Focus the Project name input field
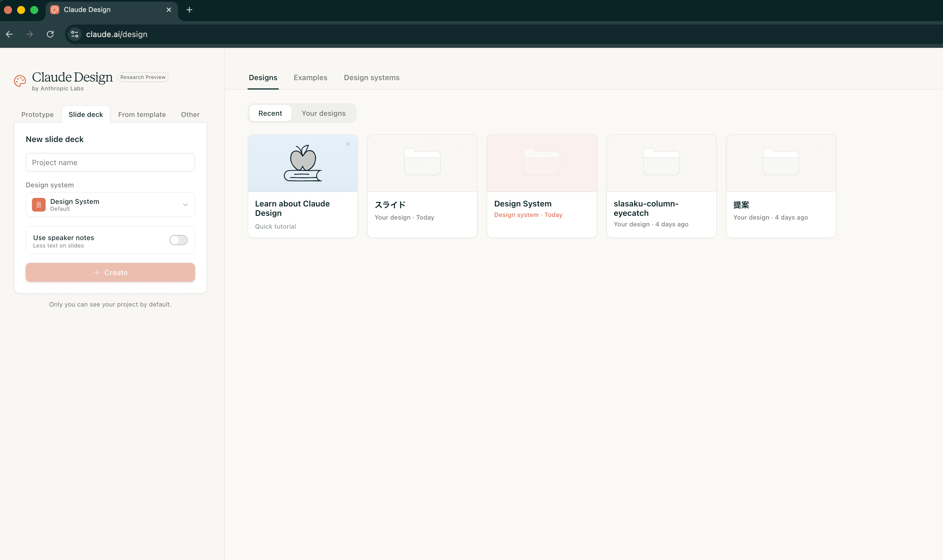The height and width of the screenshot is (560, 943). [x=110, y=162]
